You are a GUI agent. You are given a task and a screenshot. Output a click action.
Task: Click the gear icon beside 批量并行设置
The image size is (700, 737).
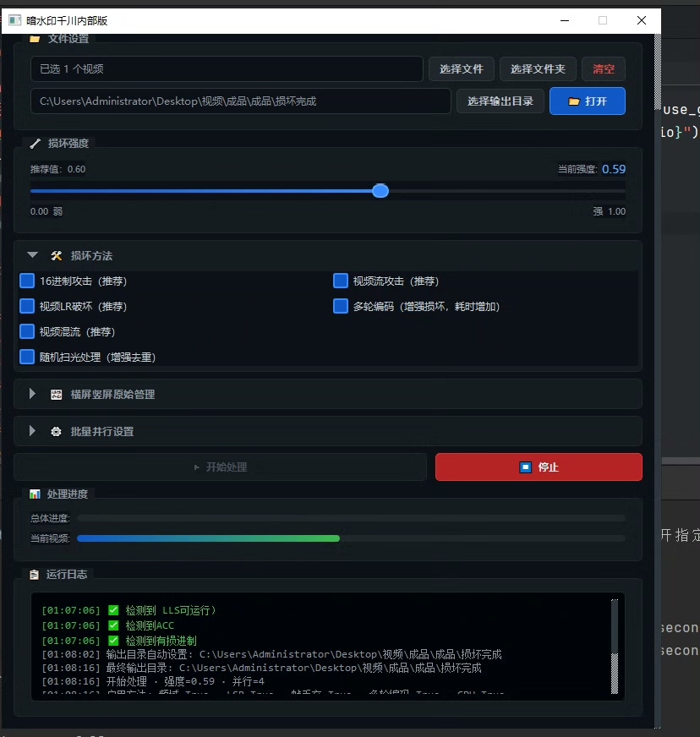tap(56, 432)
